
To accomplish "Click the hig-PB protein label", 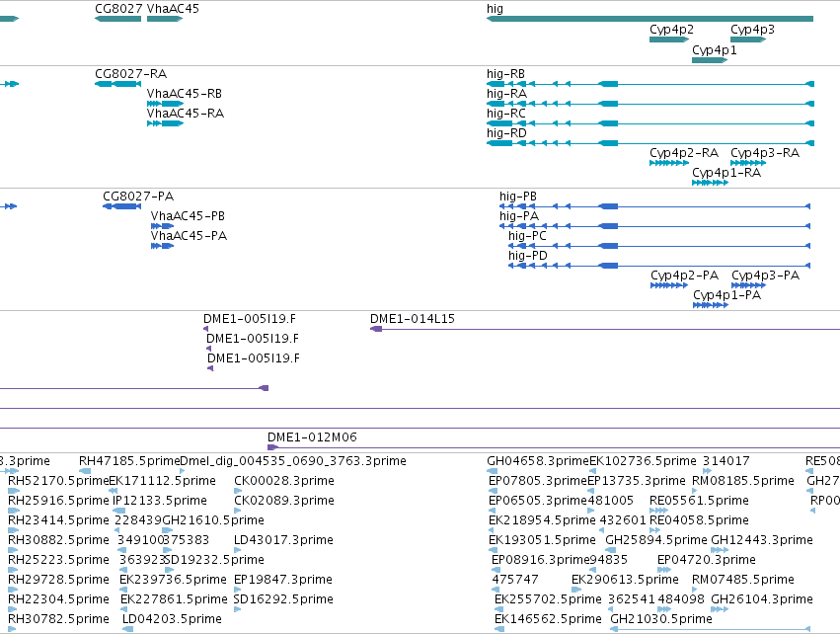I will point(518,197).
